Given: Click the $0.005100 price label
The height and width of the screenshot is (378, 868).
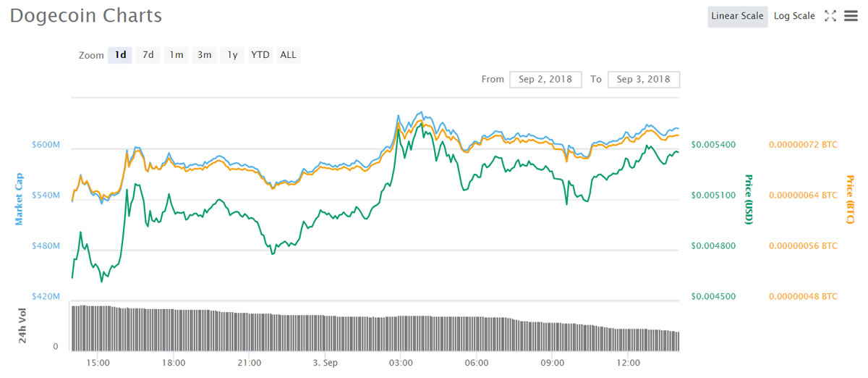Looking at the screenshot, I should [x=713, y=196].
